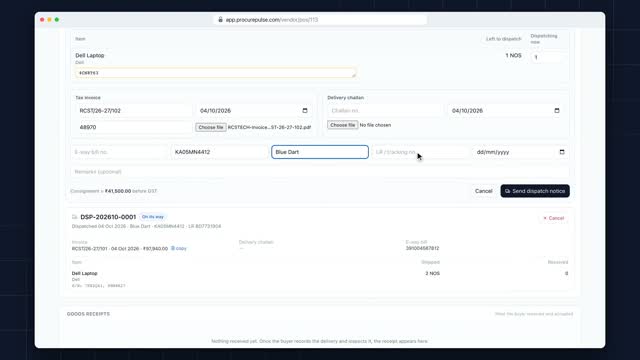This screenshot has height=360, width=640.
Task: Focus the Dispatching now quantity field
Action: [547, 57]
